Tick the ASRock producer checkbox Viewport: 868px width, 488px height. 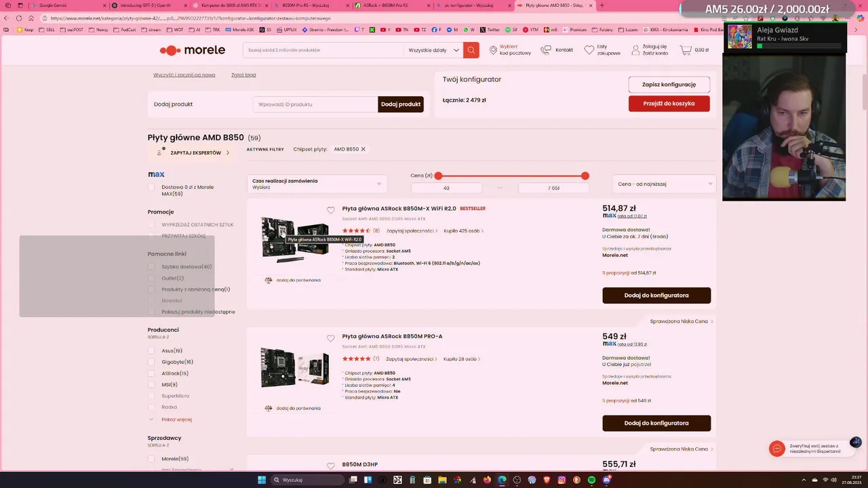(x=151, y=373)
